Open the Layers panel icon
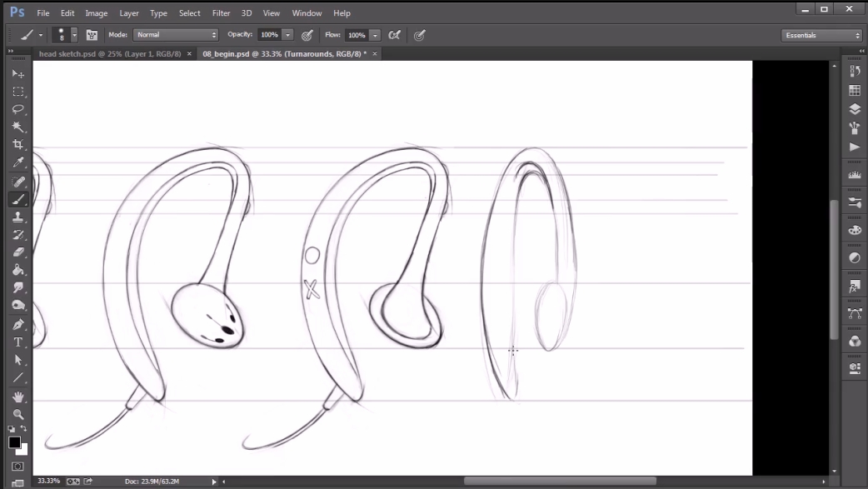This screenshot has width=868, height=489. point(854,109)
